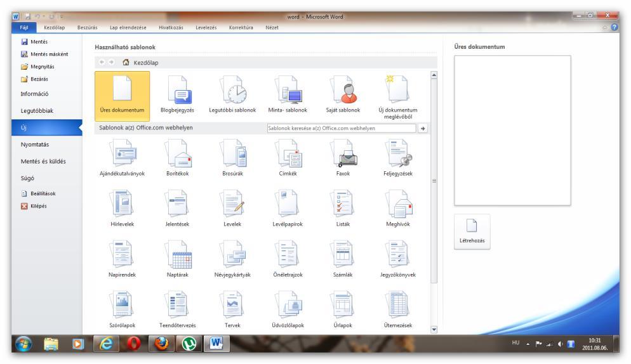The image size is (631, 364).
Task: Open the Számlák template category
Action: click(343, 259)
